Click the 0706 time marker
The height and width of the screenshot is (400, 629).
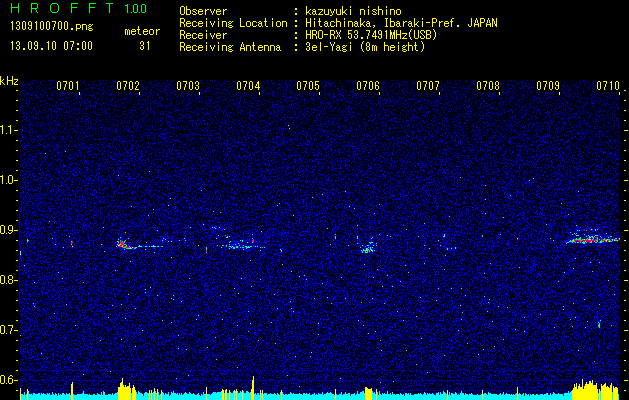[x=368, y=86]
